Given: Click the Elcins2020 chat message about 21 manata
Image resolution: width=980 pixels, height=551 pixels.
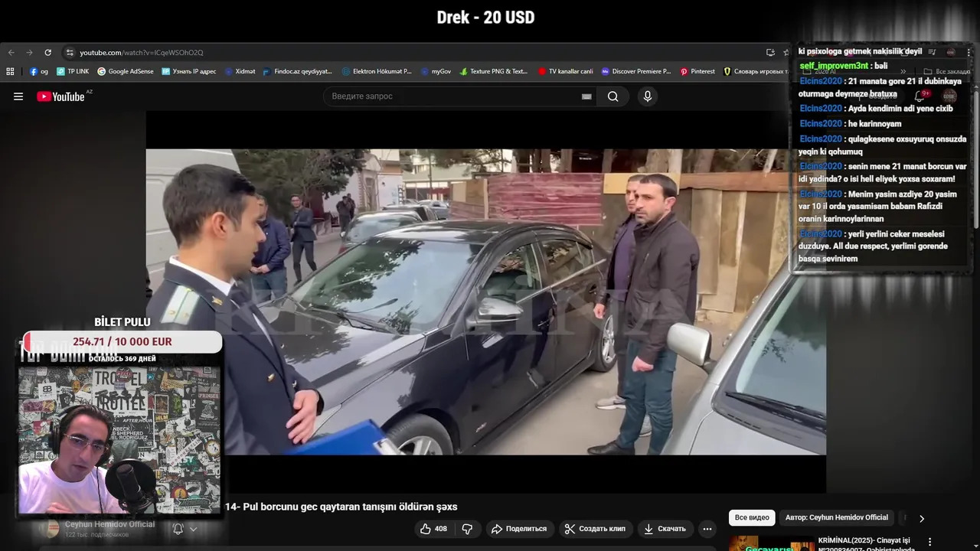Looking at the screenshot, I should tap(880, 87).
